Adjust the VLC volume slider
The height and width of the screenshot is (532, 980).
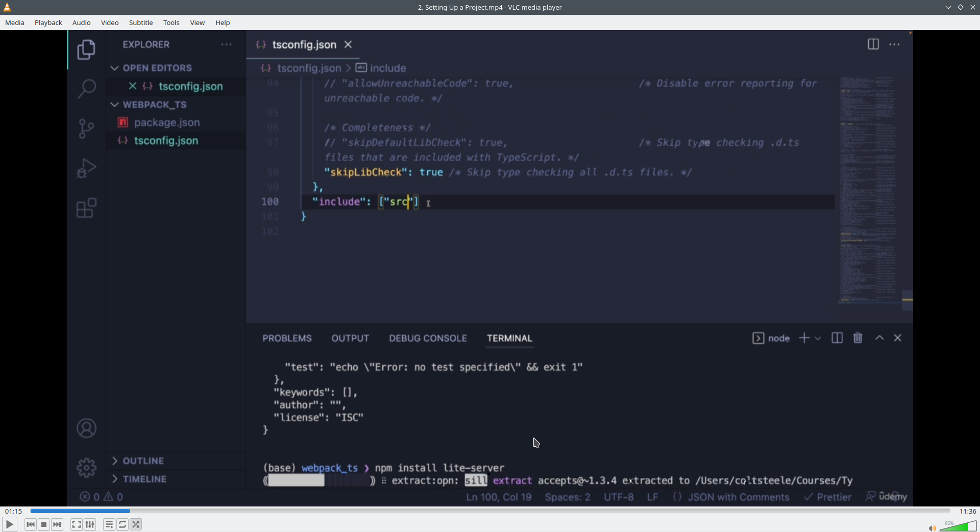(x=958, y=526)
